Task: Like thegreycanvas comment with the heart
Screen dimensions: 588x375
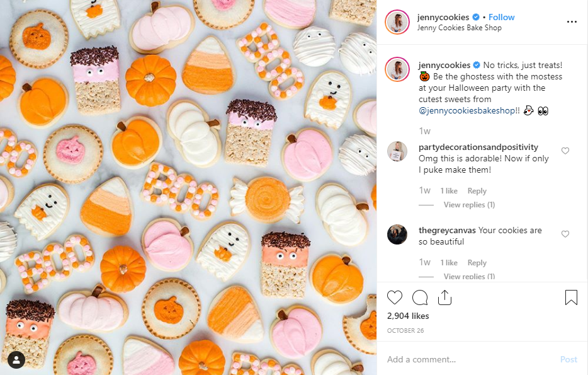Action: coord(565,234)
